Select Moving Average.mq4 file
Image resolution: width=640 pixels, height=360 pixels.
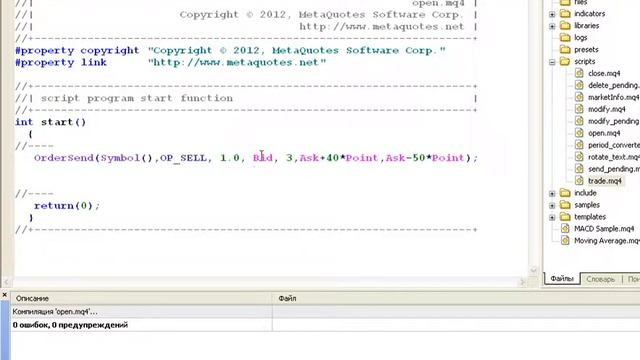tap(607, 241)
